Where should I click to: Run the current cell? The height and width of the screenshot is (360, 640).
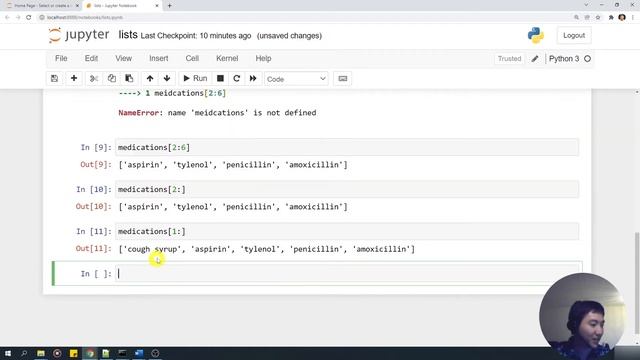pyautogui.click(x=195, y=78)
